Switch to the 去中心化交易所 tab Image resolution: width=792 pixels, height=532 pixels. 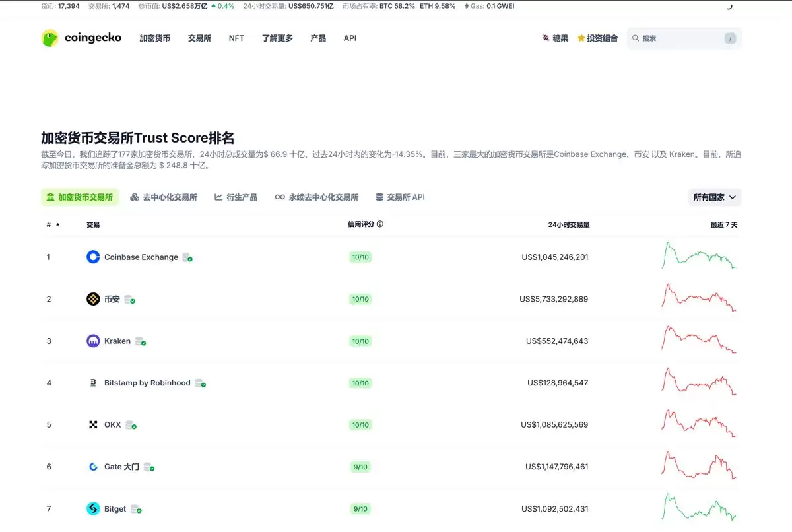[x=164, y=197]
